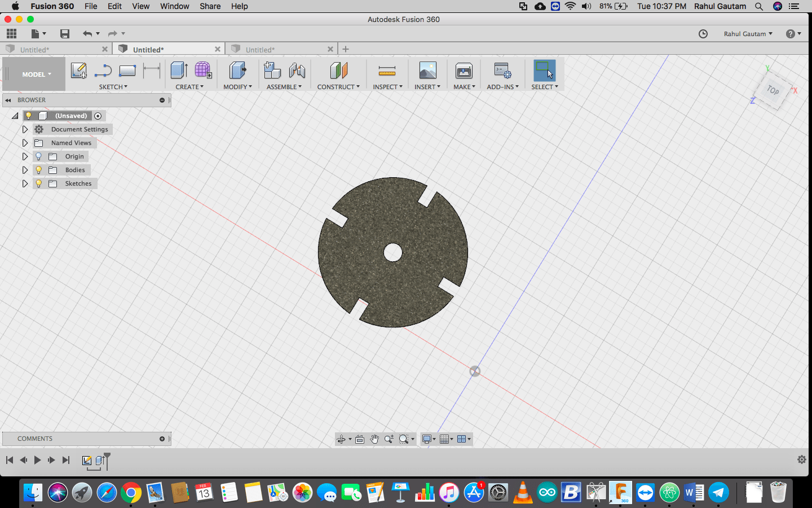Viewport: 812px width, 508px height.
Task: Open the ASSEMBLE dropdown menu
Action: tap(284, 87)
